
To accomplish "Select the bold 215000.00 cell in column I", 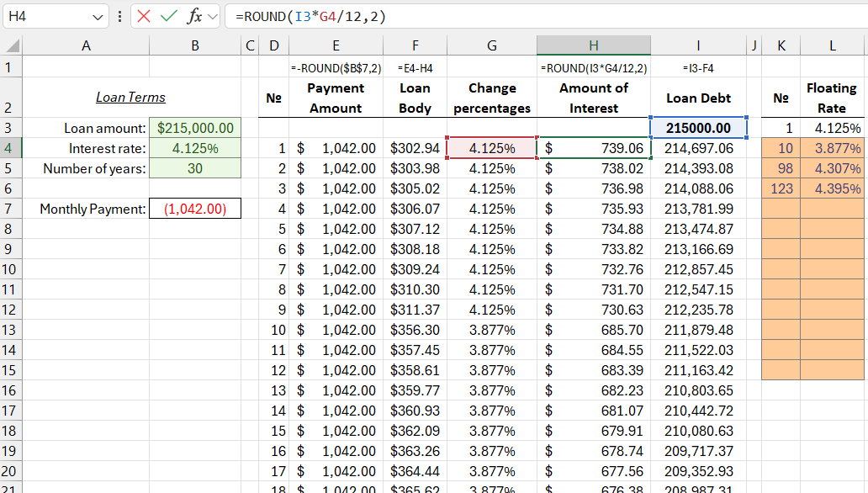I will tap(697, 128).
